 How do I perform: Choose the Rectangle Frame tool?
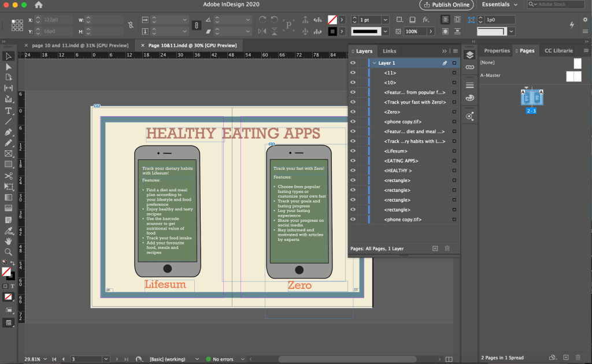pyautogui.click(x=9, y=154)
